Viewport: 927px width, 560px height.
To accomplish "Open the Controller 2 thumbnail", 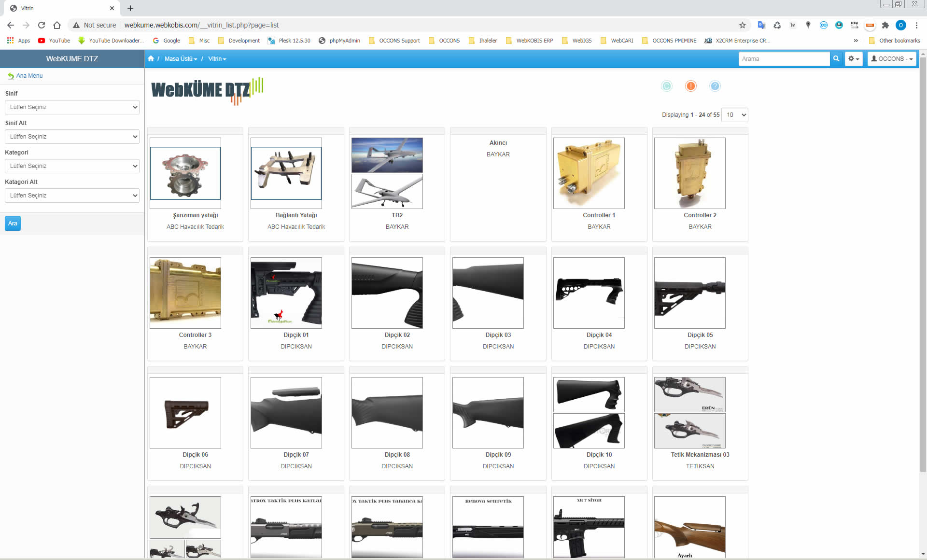I will pyautogui.click(x=690, y=173).
